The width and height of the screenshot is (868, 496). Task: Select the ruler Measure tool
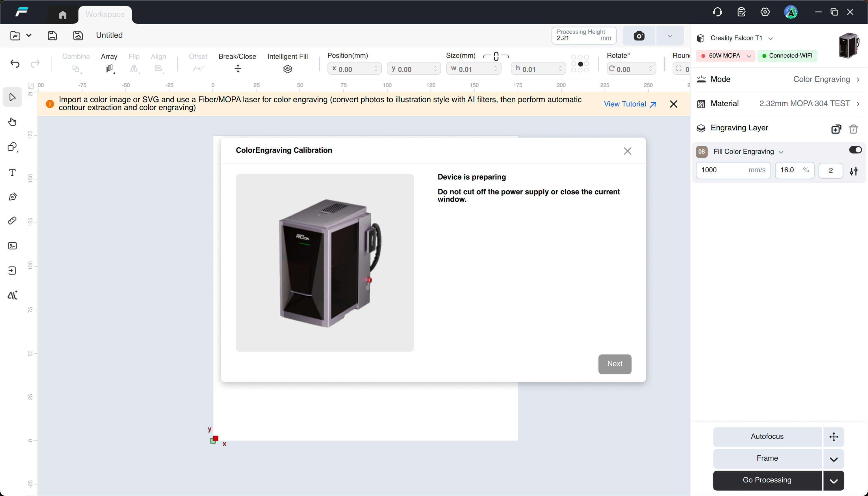13,221
